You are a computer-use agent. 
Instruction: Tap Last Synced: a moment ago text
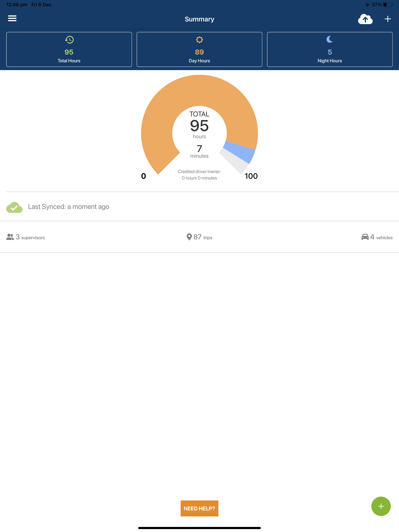pyautogui.click(x=69, y=207)
